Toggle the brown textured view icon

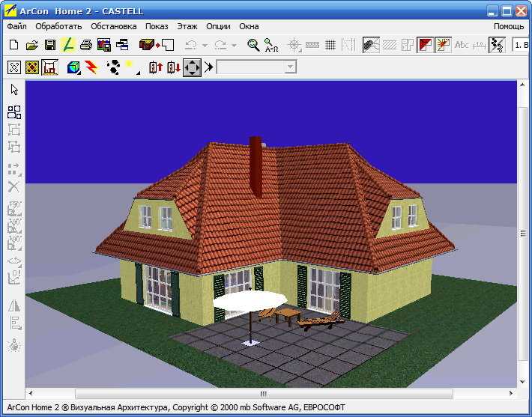click(x=32, y=67)
